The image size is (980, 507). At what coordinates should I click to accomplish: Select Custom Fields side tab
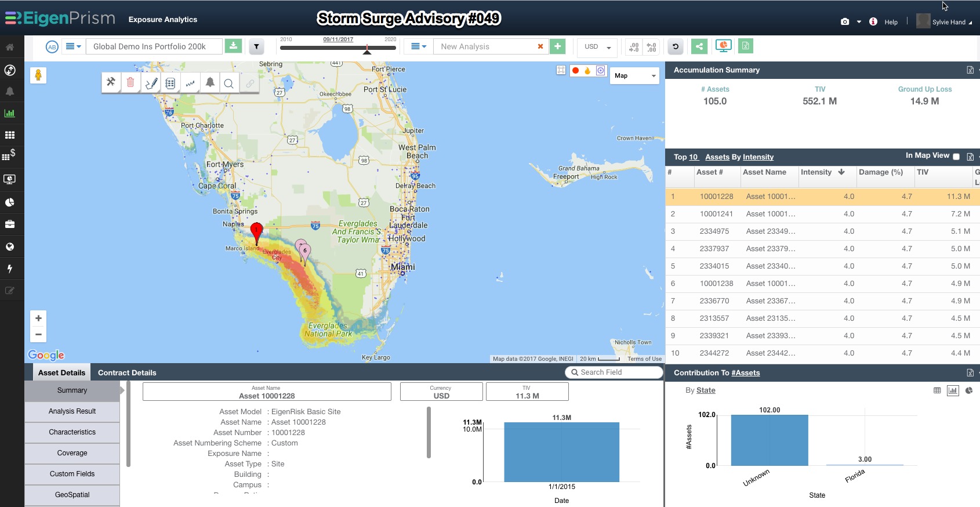tap(72, 474)
